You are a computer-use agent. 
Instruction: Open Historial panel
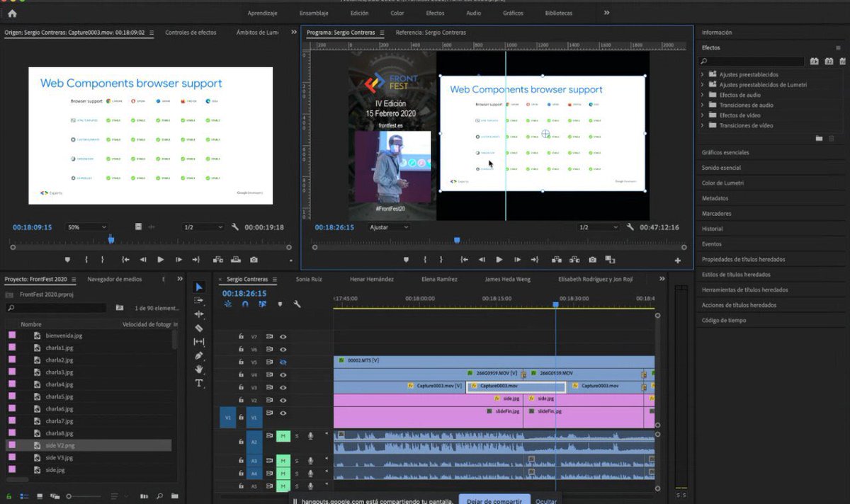pos(713,229)
